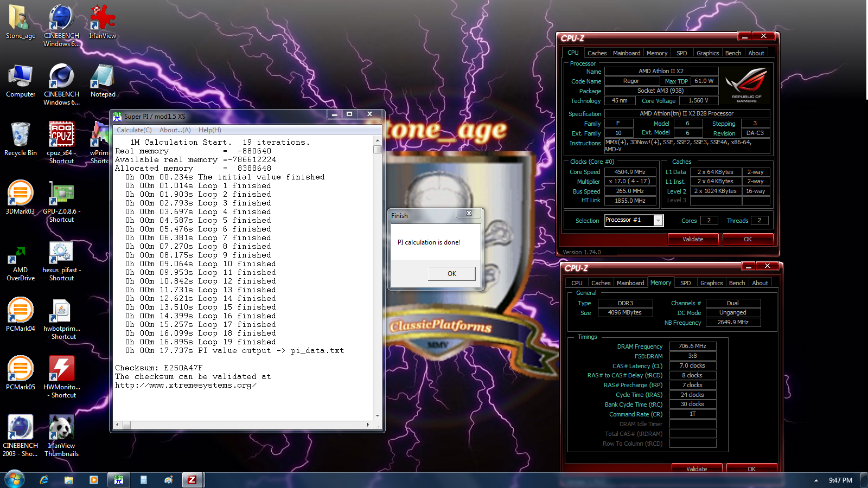Viewport: 868px width, 488px height.
Task: Select the Recycle Bin icon
Action: 20,139
